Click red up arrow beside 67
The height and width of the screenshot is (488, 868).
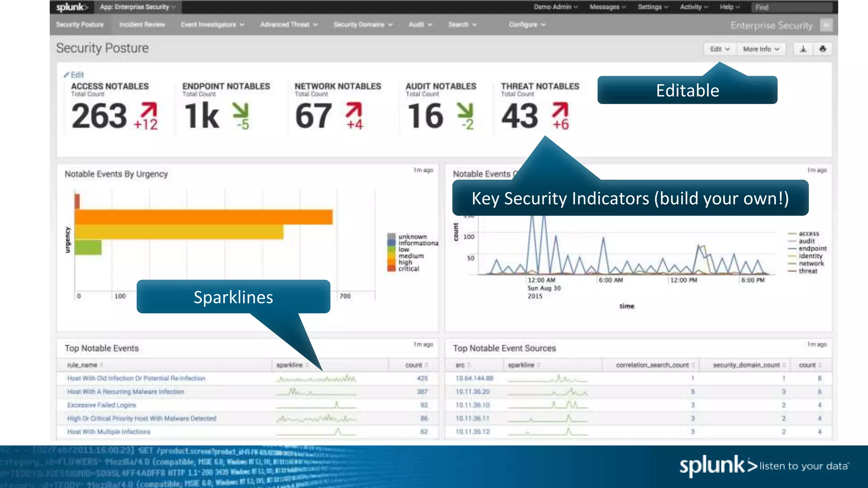[353, 109]
